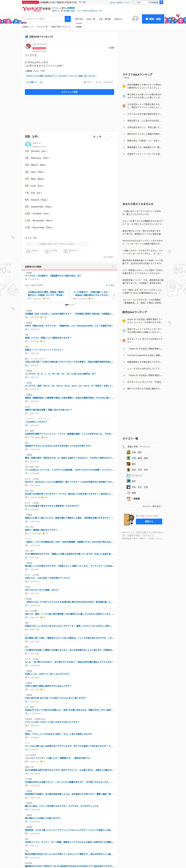Open question 天津甕星（あまつみかぼし）

click(69, 313)
